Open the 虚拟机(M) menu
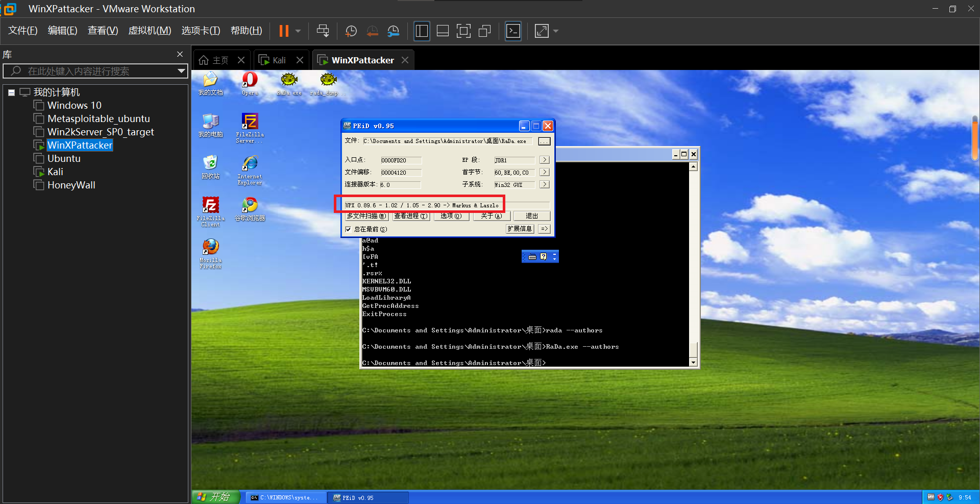The width and height of the screenshot is (980, 504). (150, 31)
